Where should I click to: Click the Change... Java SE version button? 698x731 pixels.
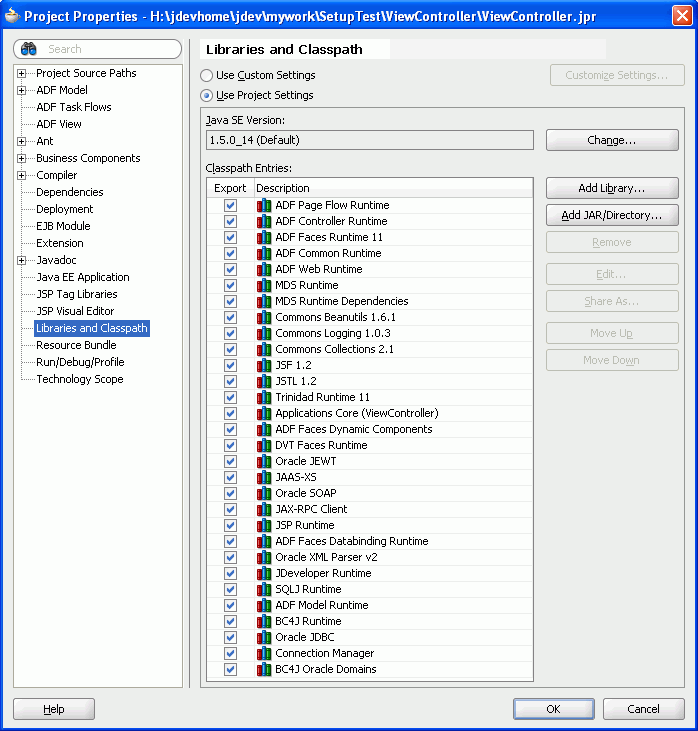[612, 140]
